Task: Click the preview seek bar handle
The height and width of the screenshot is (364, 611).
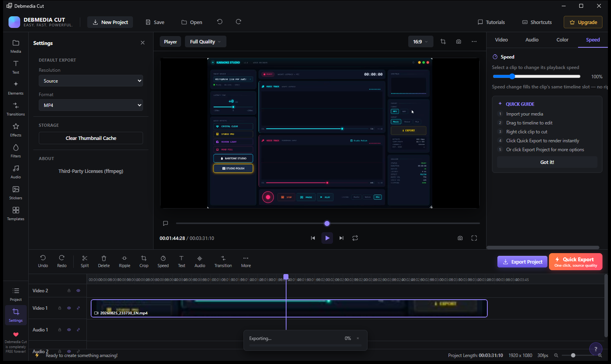Action: point(327,223)
